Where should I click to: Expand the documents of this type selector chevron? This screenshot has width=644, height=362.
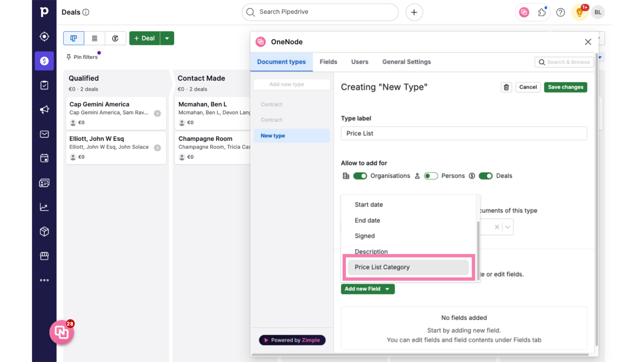[508, 227]
